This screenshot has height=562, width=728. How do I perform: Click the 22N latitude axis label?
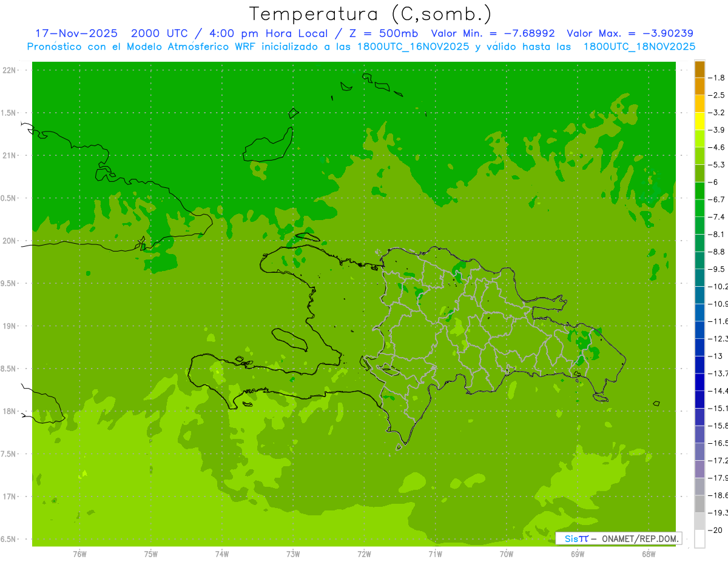(9, 70)
